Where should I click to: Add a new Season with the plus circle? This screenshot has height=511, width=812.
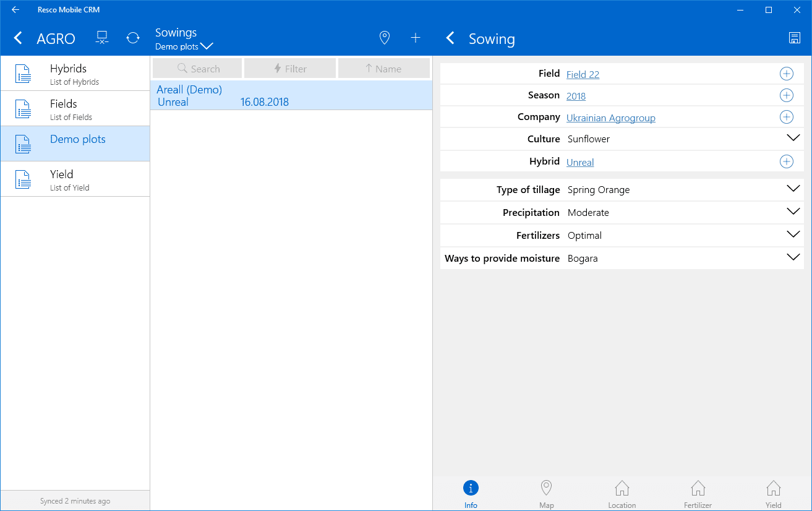786,95
